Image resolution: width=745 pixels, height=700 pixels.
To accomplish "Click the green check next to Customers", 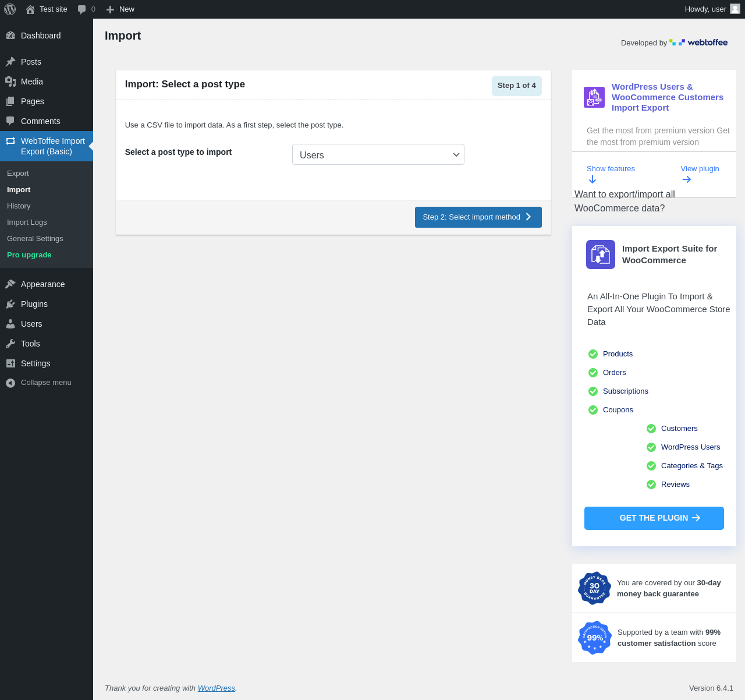I will (651, 429).
